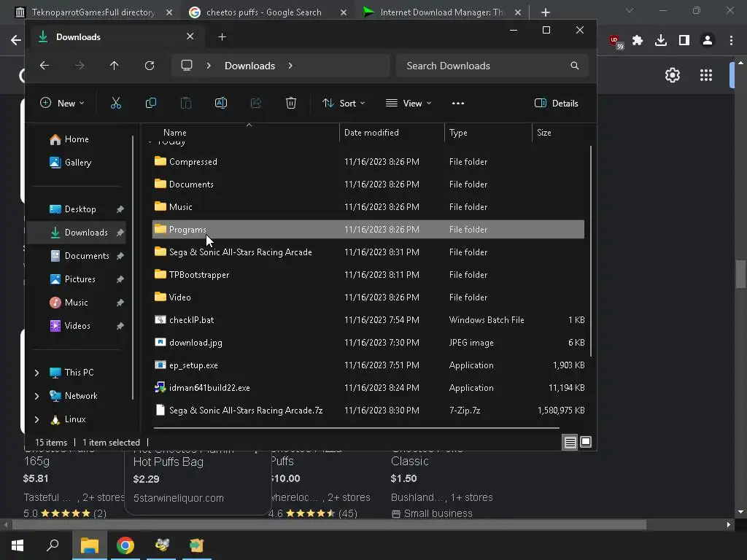Click File Explorer in the taskbar
747x560 pixels.
(90, 545)
